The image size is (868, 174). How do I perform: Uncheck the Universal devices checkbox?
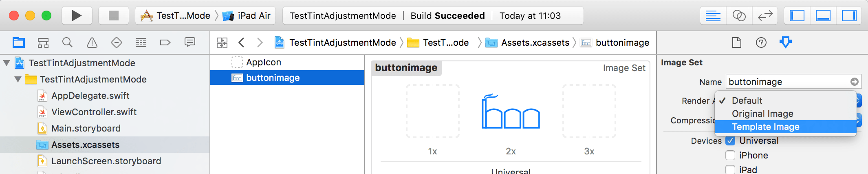point(730,141)
